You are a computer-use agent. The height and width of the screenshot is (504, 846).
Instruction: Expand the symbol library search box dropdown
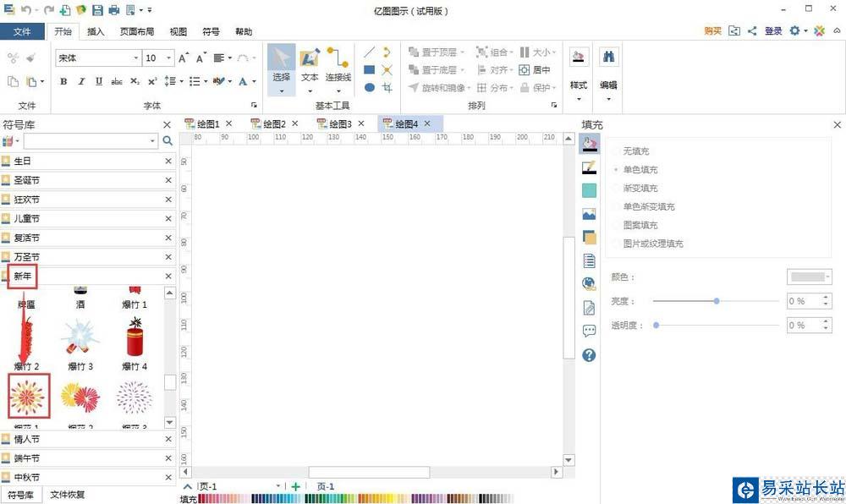[x=152, y=140]
